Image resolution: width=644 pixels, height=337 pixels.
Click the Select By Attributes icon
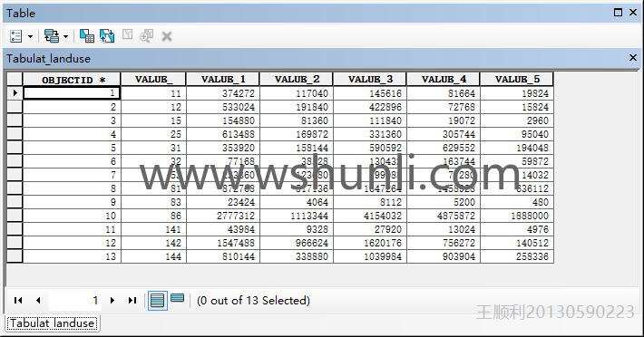pos(87,36)
